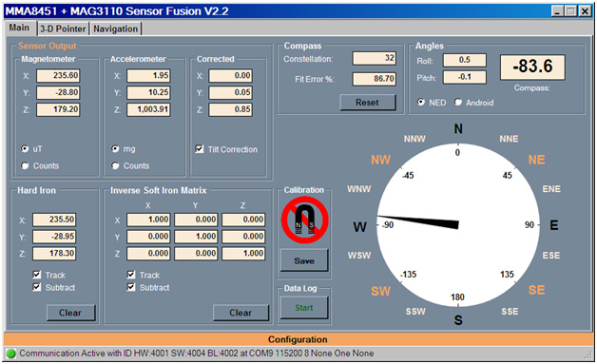The height and width of the screenshot is (364, 597).
Task: Click the soft iron matrix X-row X cell
Action: click(x=148, y=220)
